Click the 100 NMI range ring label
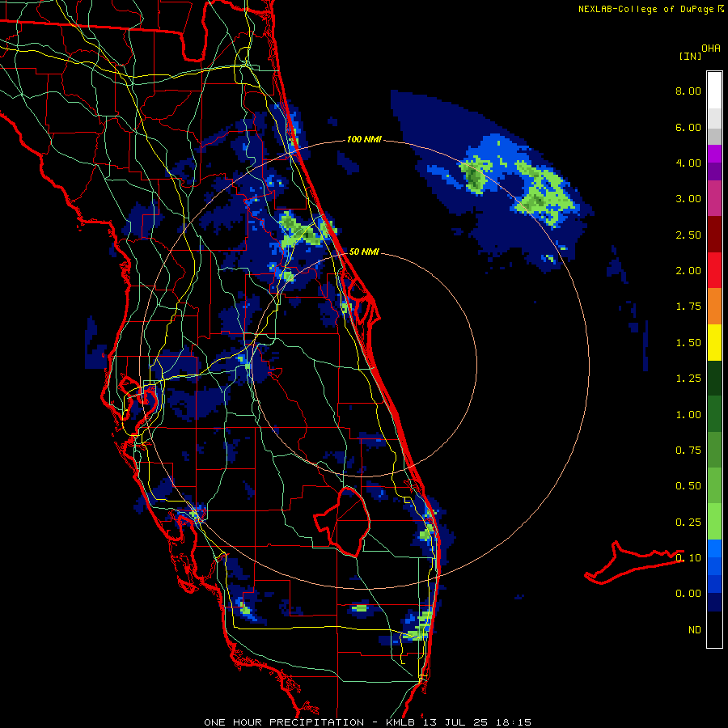 (364, 139)
